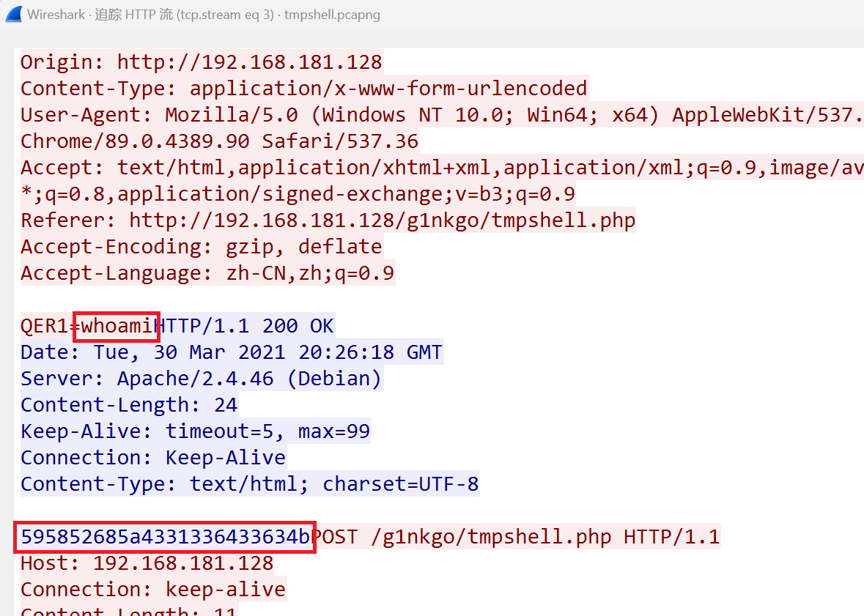Image resolution: width=864 pixels, height=616 pixels.
Task: Click the Content-Type application/x-www-form-urlencoded line
Action: click(304, 88)
